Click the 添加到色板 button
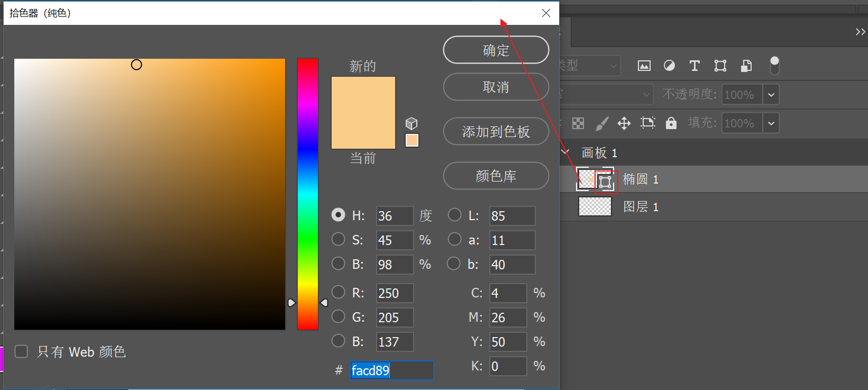This screenshot has height=390, width=868. 496,131
